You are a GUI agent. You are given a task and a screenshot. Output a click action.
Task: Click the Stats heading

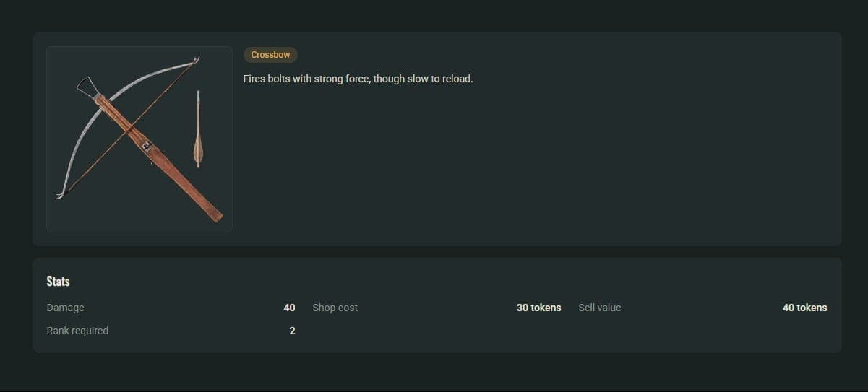click(x=59, y=282)
